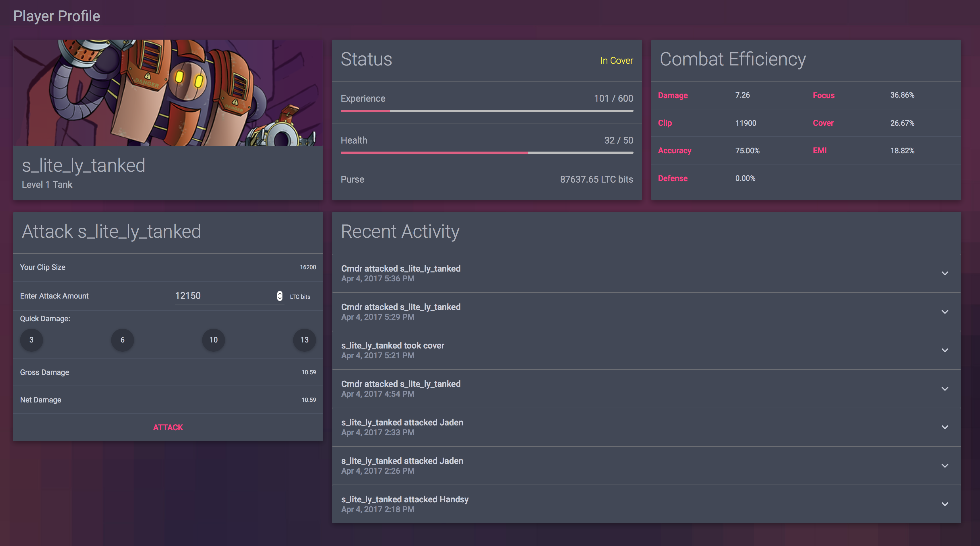Select Quick Damage chip 3
The height and width of the screenshot is (546, 980).
pos(32,340)
